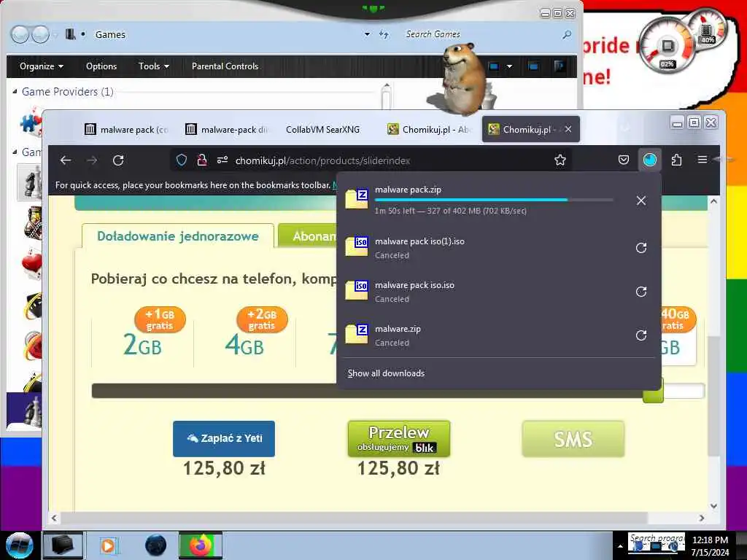Switch to CollabVM SearXNG tab
The image size is (747, 560).
322,130
